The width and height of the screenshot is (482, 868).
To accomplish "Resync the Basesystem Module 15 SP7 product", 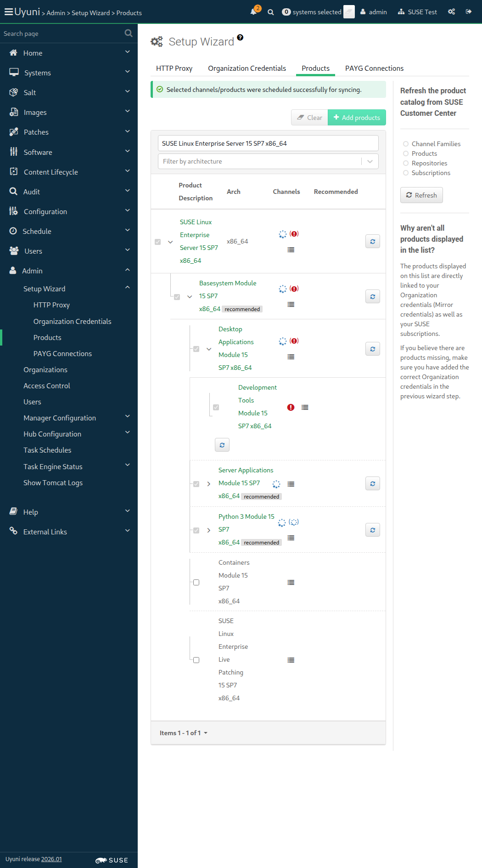I will [372, 297].
